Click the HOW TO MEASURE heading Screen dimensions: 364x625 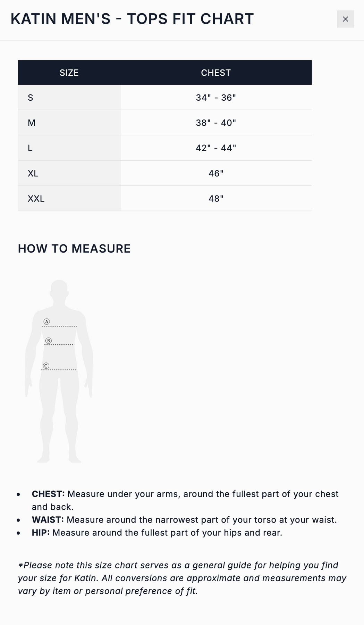coord(74,249)
